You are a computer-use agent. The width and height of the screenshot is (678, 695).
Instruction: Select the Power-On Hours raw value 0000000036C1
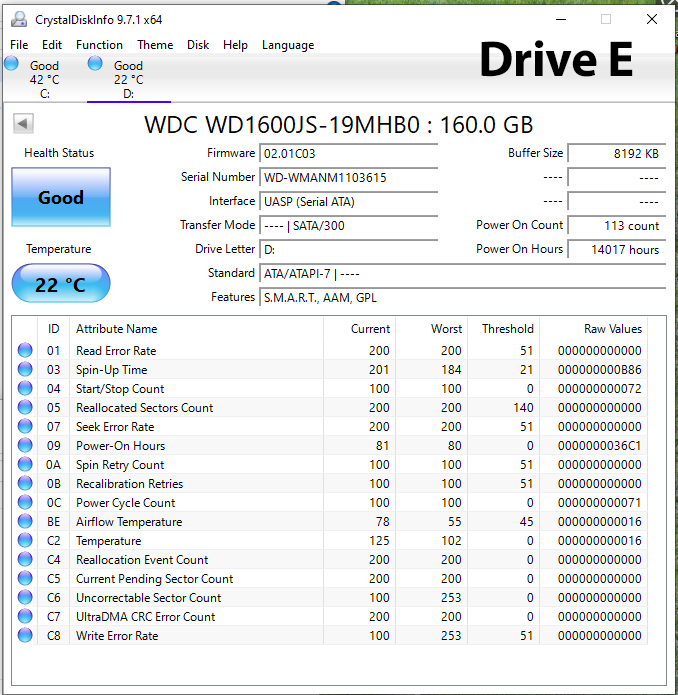tap(600, 446)
